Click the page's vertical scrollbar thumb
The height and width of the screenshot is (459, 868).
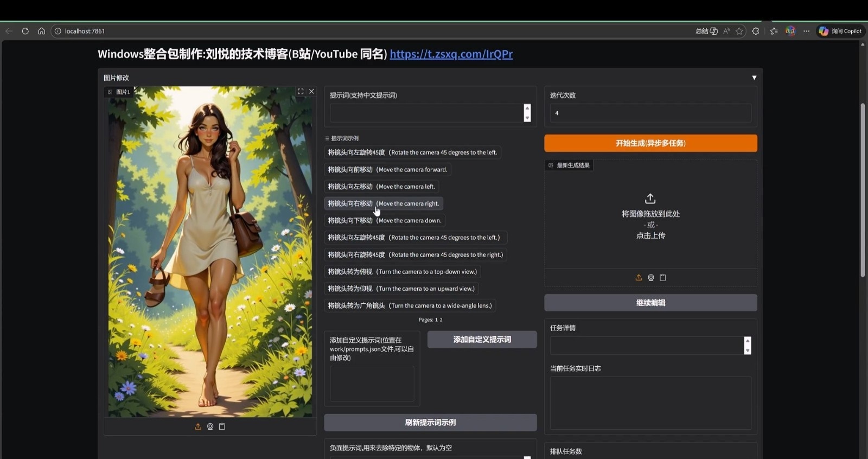(863, 190)
